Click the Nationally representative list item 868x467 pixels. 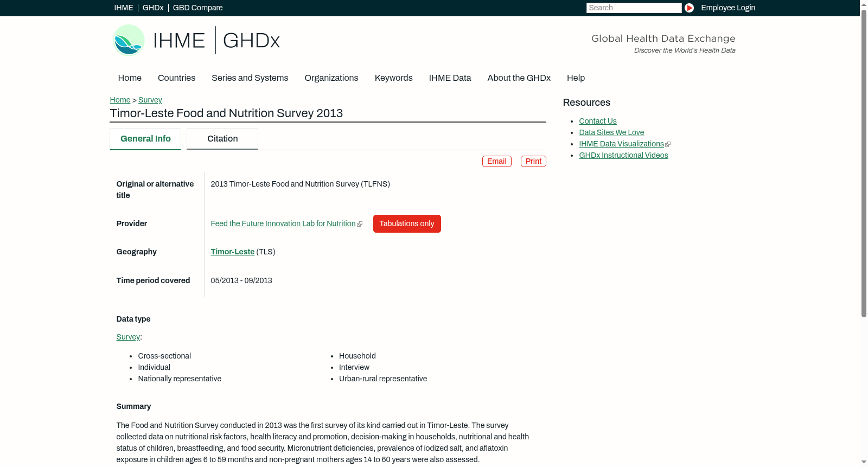[x=180, y=379]
